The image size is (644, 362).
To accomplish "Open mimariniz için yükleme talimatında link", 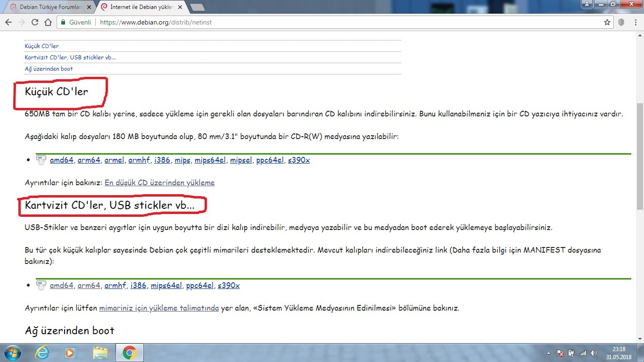I will pos(159,308).
